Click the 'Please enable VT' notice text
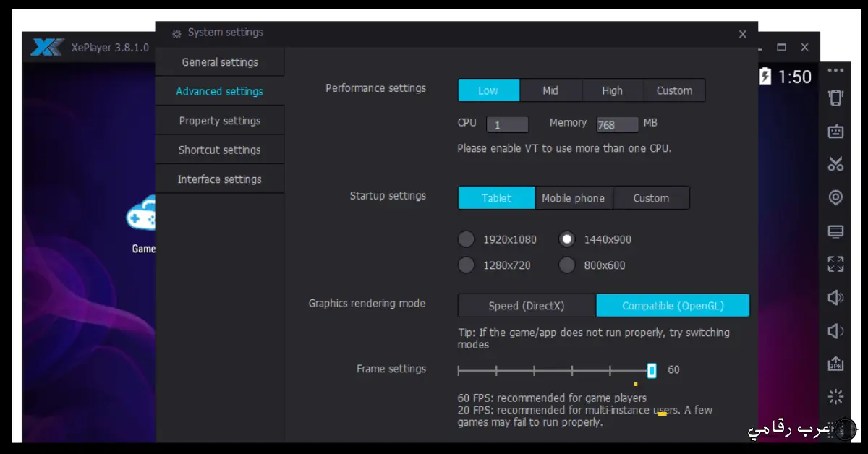 pyautogui.click(x=564, y=148)
